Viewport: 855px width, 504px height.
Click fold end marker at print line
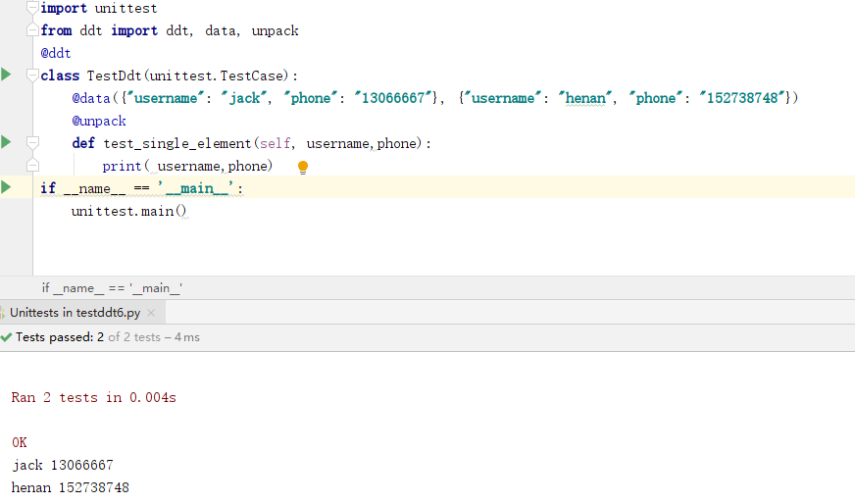pyautogui.click(x=33, y=166)
